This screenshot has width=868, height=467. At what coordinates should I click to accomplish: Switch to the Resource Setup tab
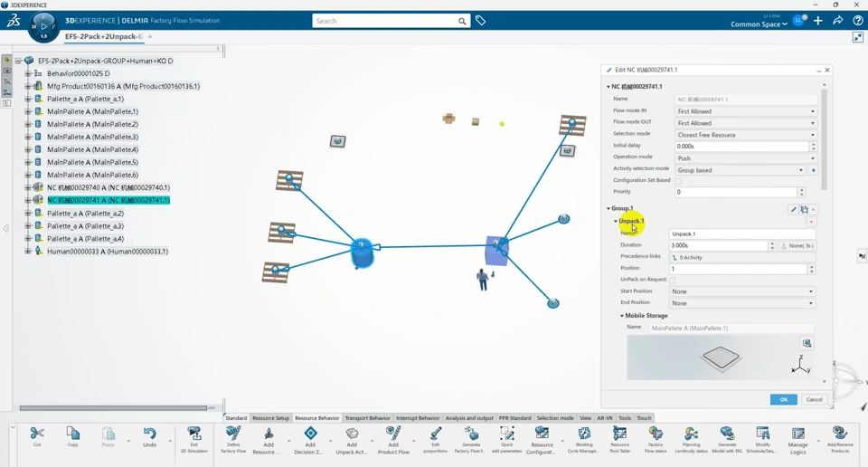270,418
